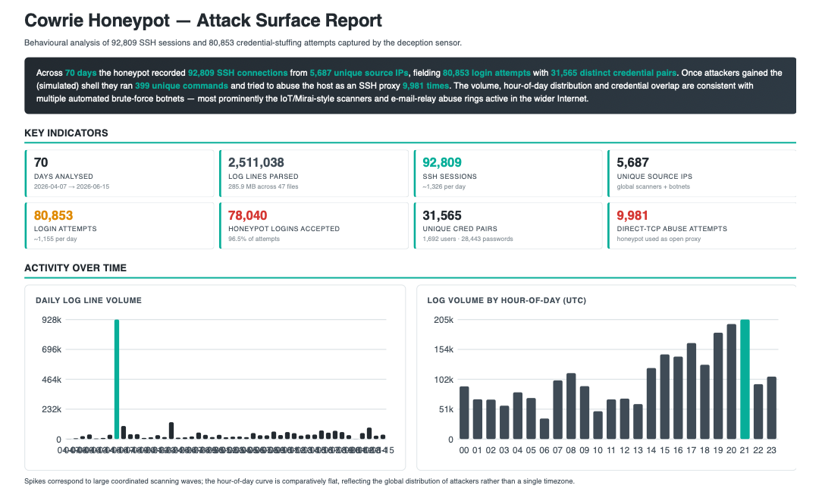Click the "LOGIN ATTEMPTS" card label
Viewport: 822px width, 504px height.
[65, 229]
